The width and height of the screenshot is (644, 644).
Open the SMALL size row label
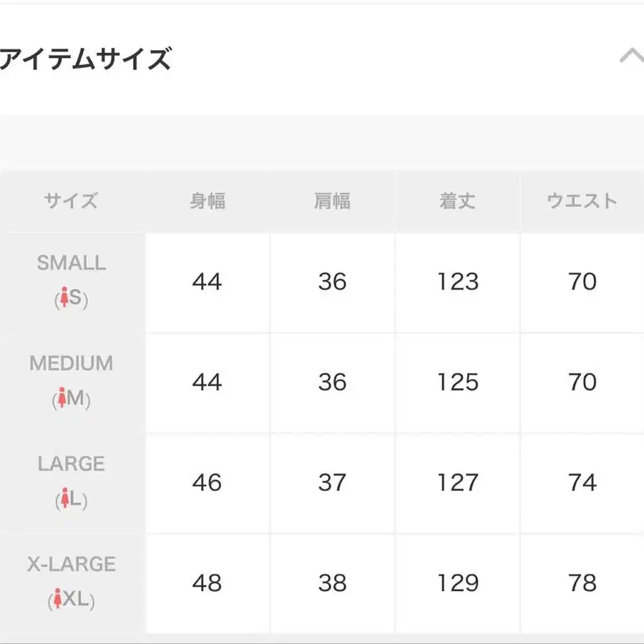(71, 263)
